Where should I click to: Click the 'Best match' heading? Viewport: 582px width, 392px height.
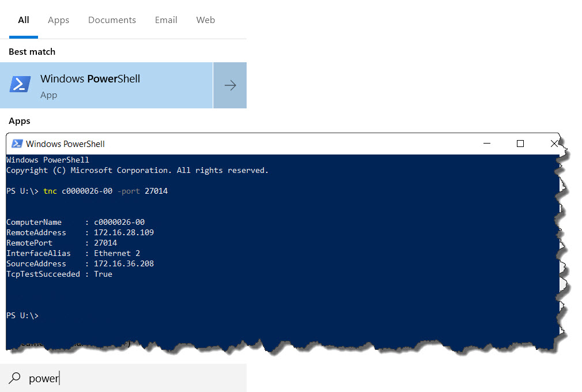click(32, 52)
